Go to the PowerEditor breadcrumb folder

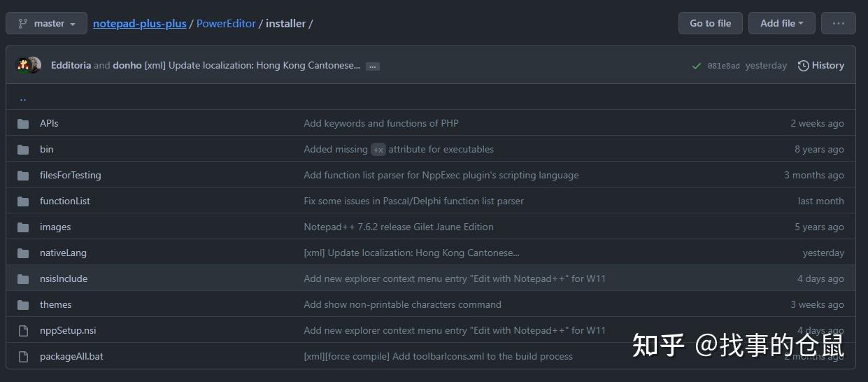(226, 23)
